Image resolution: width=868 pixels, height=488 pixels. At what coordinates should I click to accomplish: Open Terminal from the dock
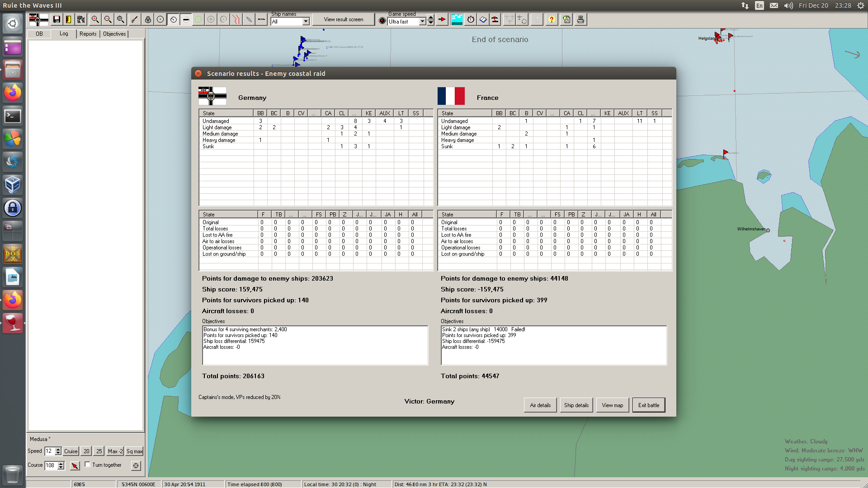click(x=13, y=116)
